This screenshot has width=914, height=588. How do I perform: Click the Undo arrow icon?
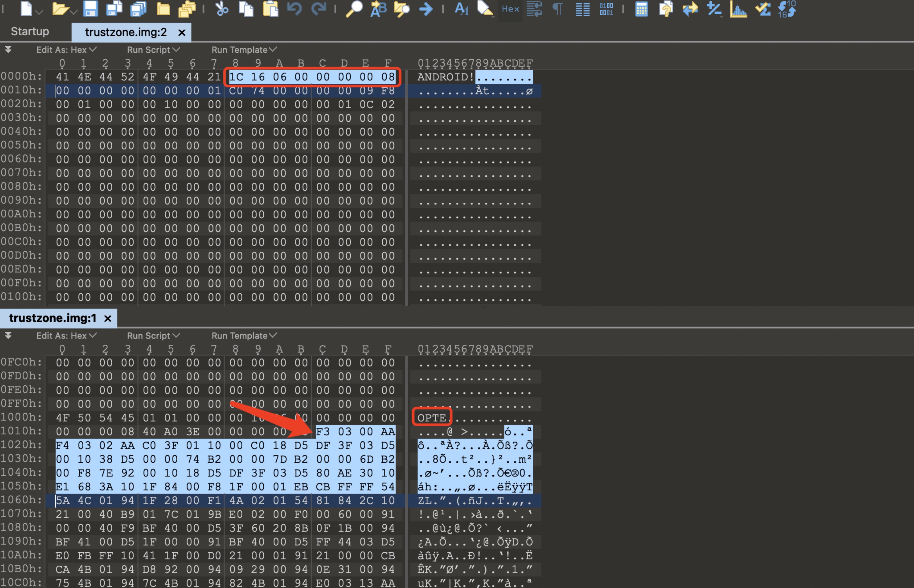(x=294, y=8)
